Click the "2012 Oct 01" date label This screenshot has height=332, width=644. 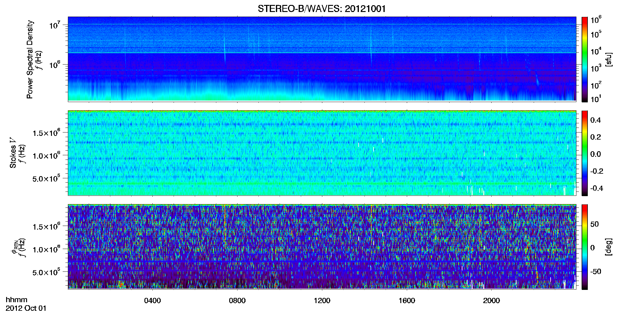coord(26,308)
